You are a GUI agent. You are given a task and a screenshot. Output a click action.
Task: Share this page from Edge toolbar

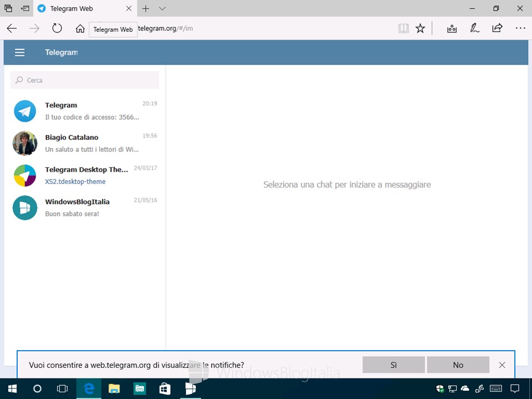(497, 28)
